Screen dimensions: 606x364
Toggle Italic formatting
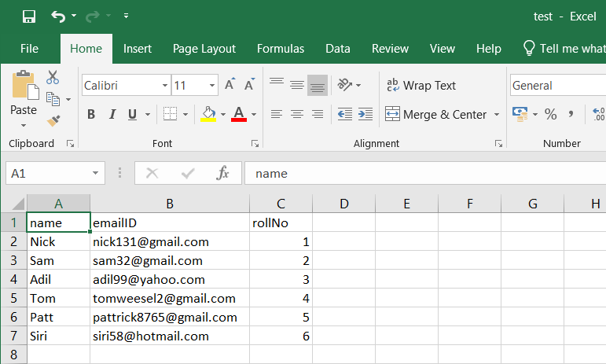[x=112, y=114]
